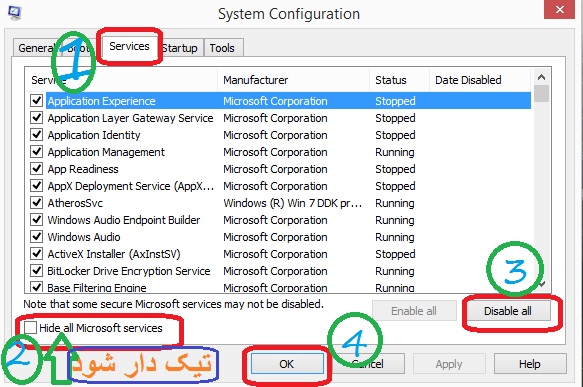583x387 pixels.
Task: Select the Application Identity service row
Action: [x=279, y=135]
